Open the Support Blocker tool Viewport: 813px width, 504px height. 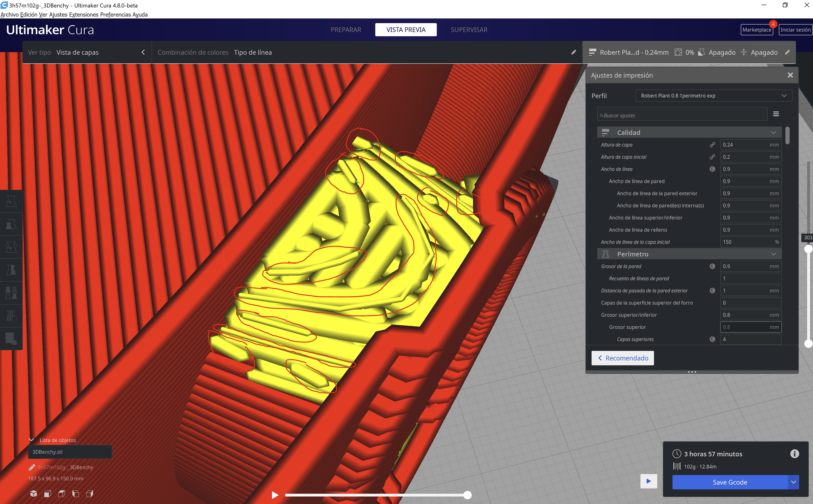coord(11,315)
